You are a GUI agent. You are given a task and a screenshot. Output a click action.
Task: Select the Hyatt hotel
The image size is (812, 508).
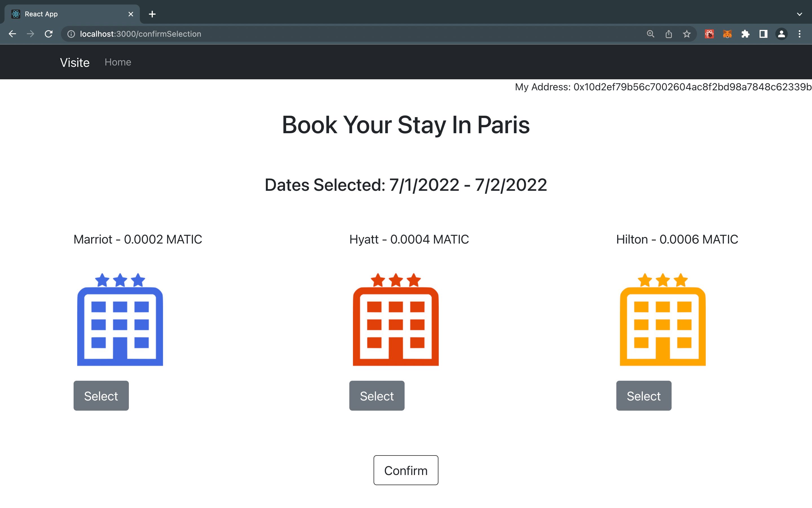[x=377, y=396]
